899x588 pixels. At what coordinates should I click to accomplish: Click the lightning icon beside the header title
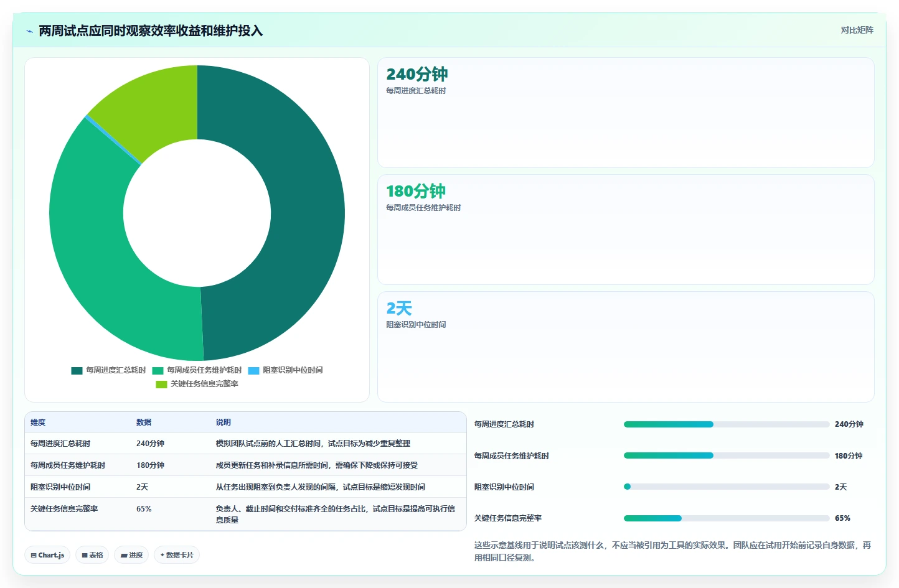29,31
